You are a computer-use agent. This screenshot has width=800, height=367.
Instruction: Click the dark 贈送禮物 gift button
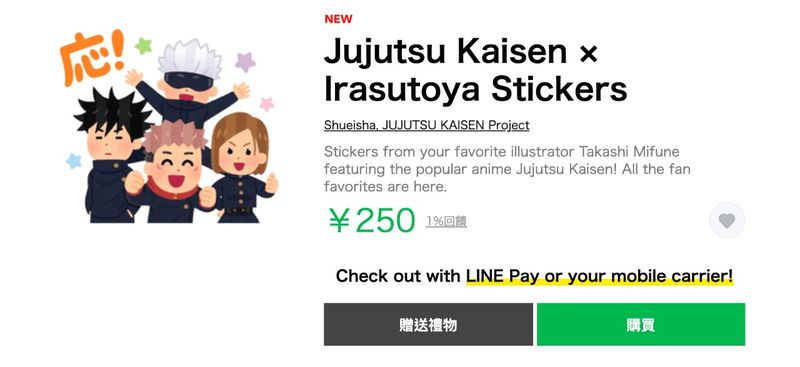(x=428, y=325)
